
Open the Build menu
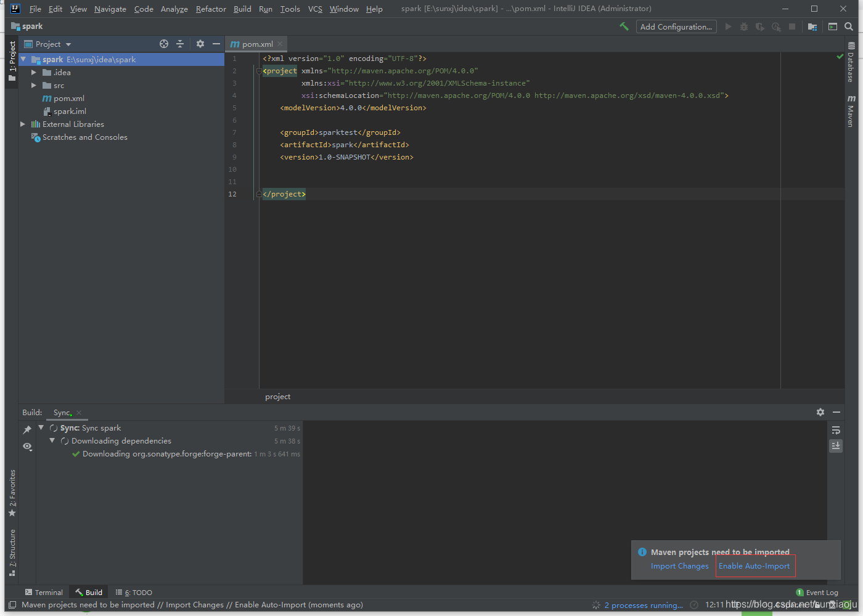tap(242, 9)
